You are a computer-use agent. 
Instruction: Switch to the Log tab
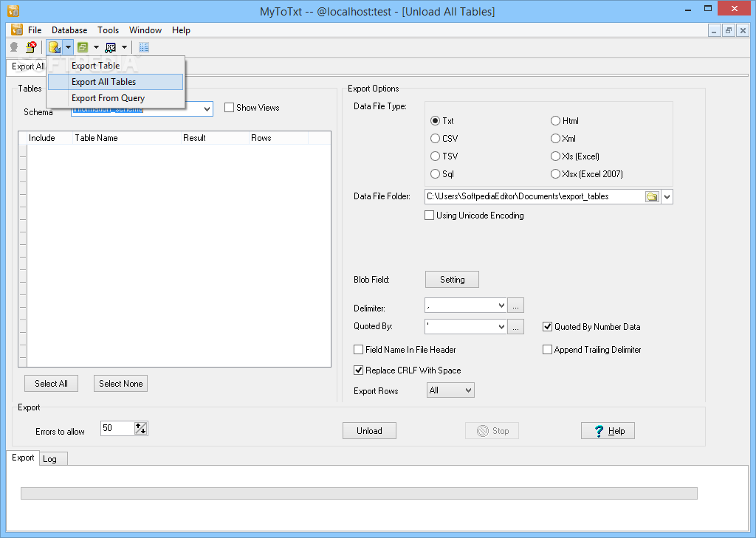click(x=52, y=459)
